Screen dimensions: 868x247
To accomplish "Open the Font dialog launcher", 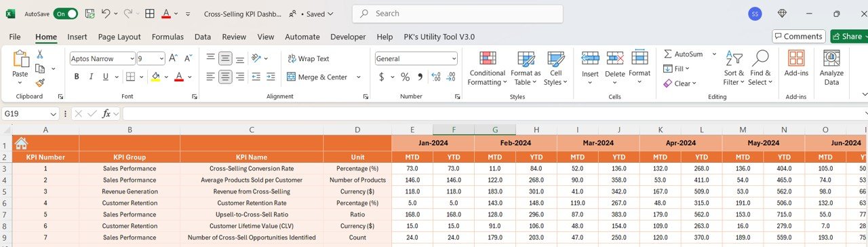I will [x=195, y=97].
